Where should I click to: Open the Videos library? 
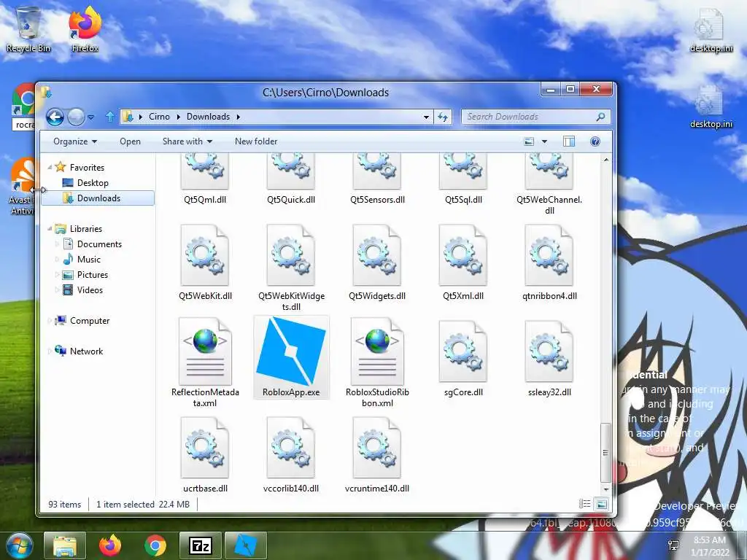[90, 290]
